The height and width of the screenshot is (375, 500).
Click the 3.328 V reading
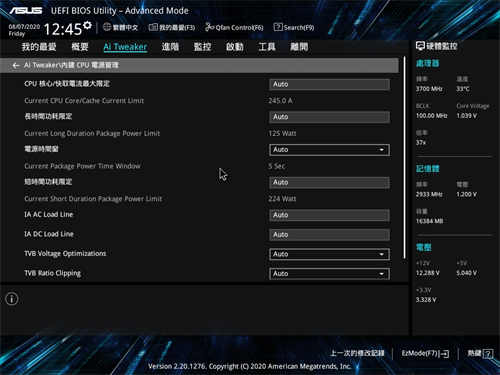426,300
